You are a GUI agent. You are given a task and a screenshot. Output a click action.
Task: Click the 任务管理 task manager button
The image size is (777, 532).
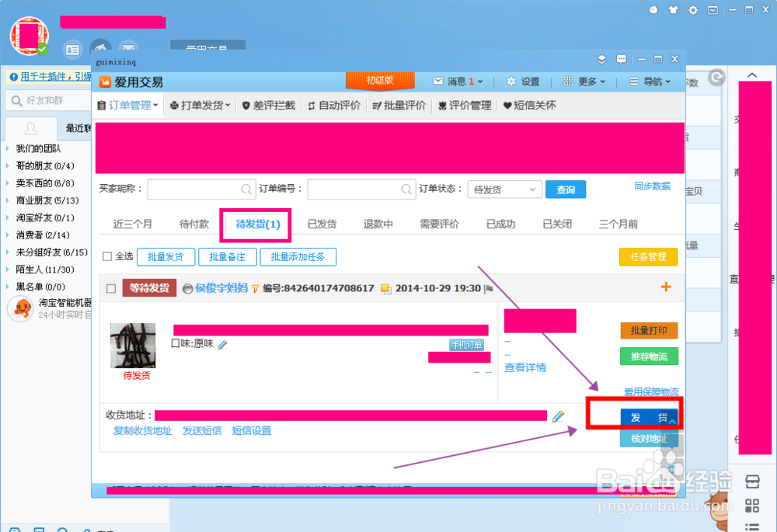648,256
